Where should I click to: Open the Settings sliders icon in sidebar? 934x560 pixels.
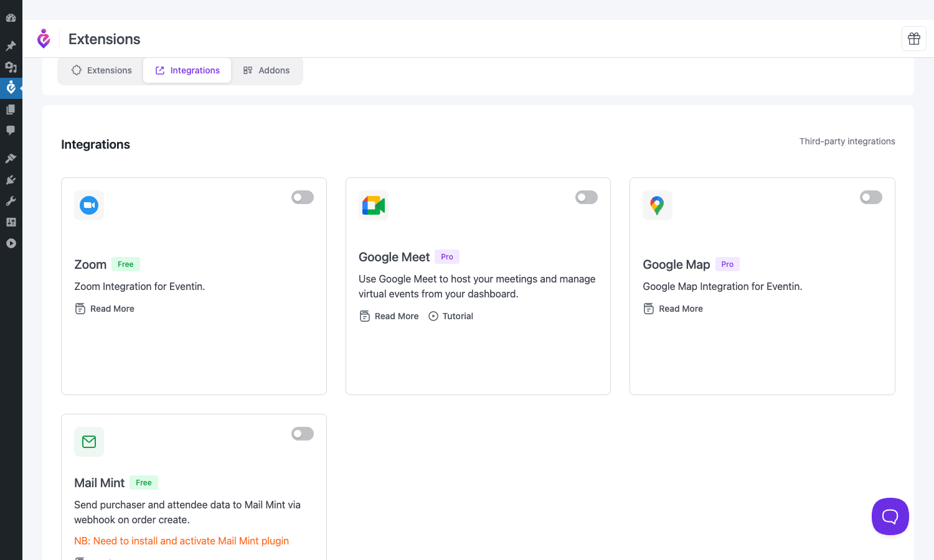11,222
